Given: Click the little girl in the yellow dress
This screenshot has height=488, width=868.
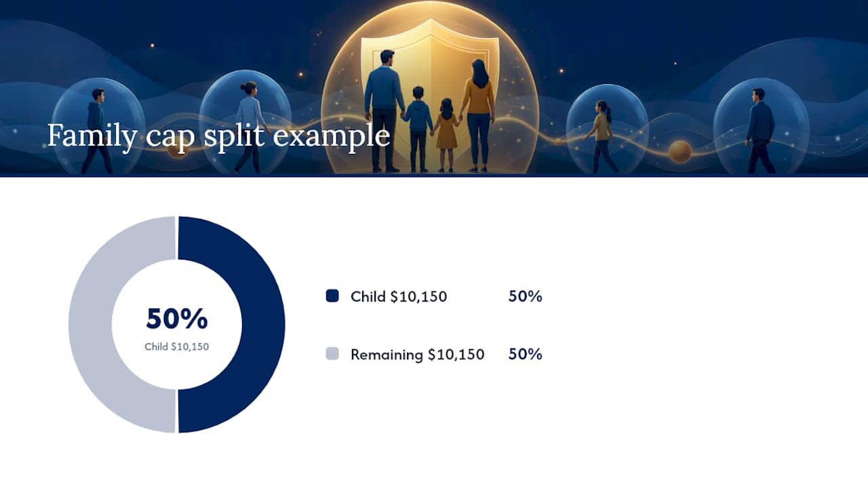Looking at the screenshot, I should 446,135.
